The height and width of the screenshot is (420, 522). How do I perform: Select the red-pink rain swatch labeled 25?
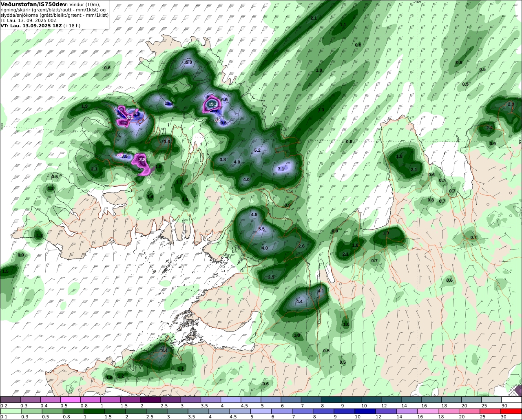491,411
